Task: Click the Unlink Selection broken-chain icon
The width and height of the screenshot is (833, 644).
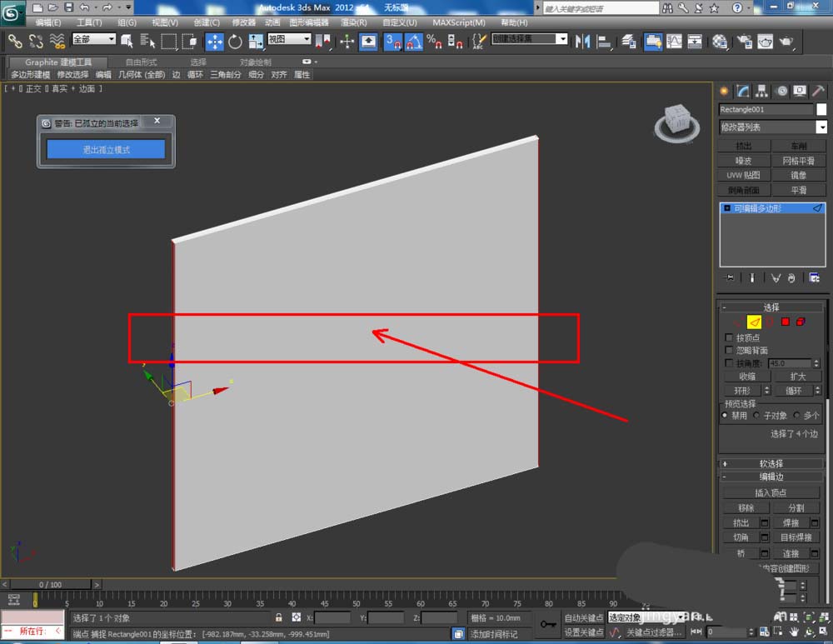Action: tap(36, 41)
